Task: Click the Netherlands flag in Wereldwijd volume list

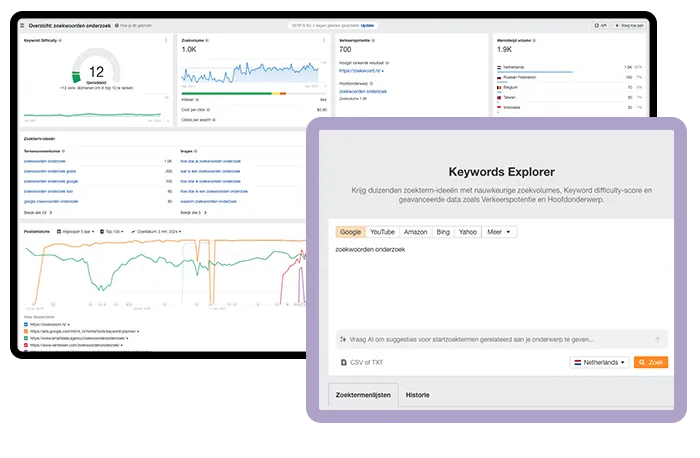Action: (x=499, y=67)
